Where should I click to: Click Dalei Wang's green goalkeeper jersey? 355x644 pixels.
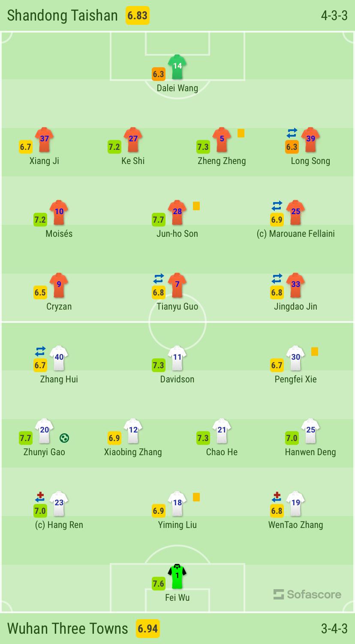click(x=177, y=67)
